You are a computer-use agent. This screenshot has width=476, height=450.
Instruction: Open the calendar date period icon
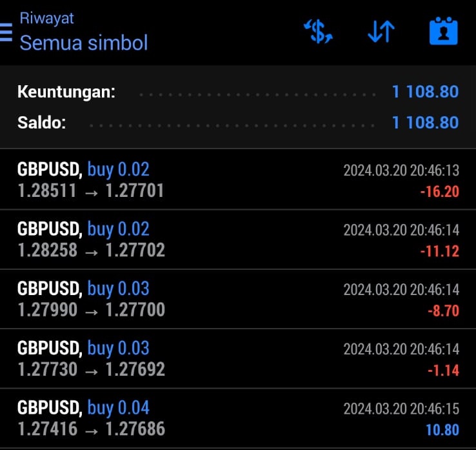tap(443, 32)
